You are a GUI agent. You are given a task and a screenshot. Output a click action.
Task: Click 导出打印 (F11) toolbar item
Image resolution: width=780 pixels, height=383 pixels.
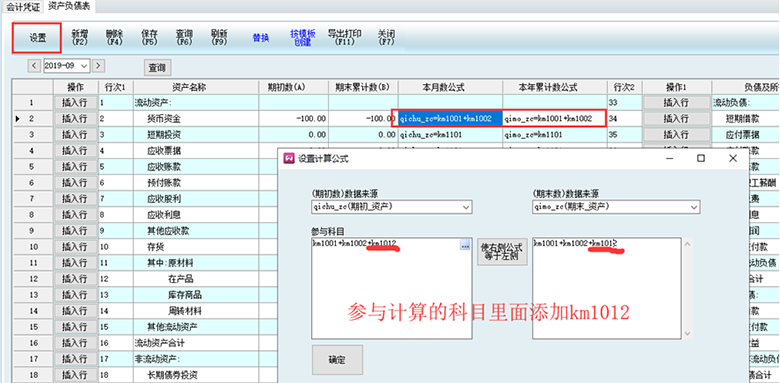tap(344, 38)
